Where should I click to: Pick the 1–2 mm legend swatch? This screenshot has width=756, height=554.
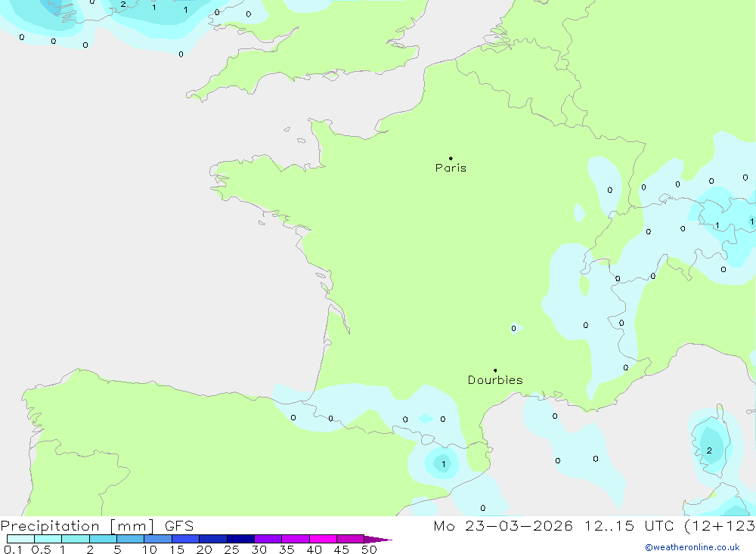click(x=76, y=539)
